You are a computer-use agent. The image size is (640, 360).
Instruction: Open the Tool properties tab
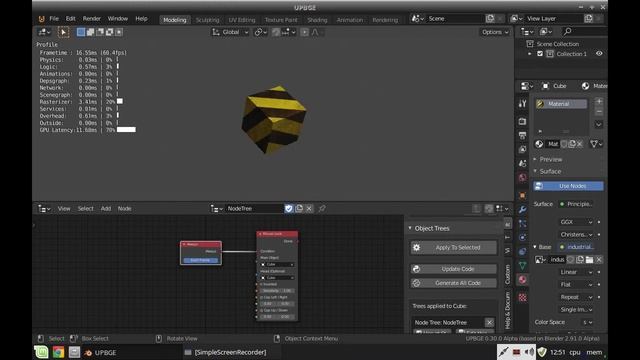[522, 104]
